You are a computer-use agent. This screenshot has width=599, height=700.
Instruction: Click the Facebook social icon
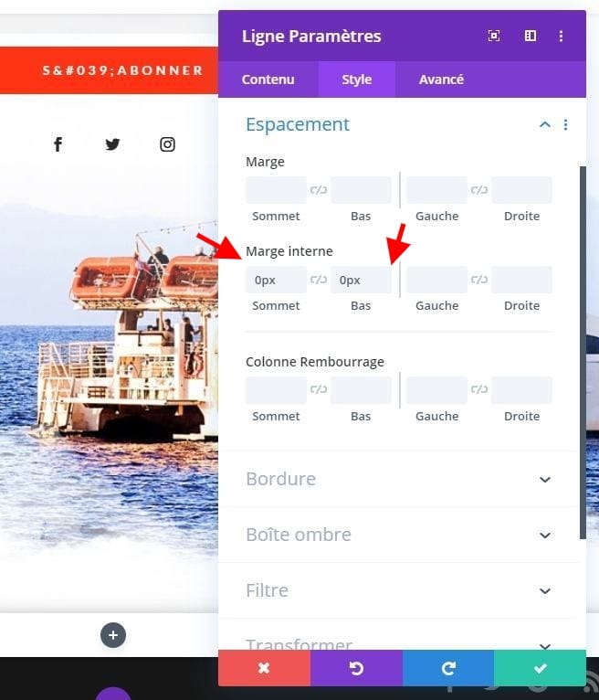click(x=58, y=144)
